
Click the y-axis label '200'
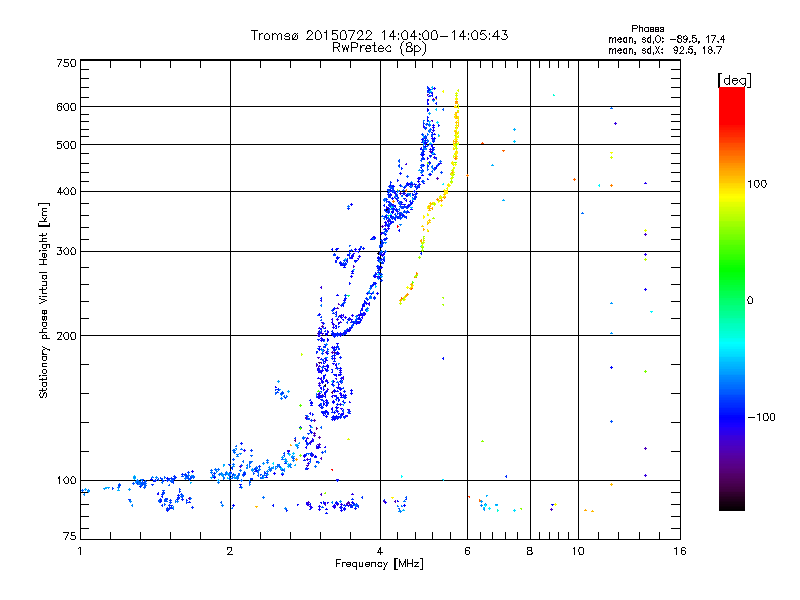(66, 336)
